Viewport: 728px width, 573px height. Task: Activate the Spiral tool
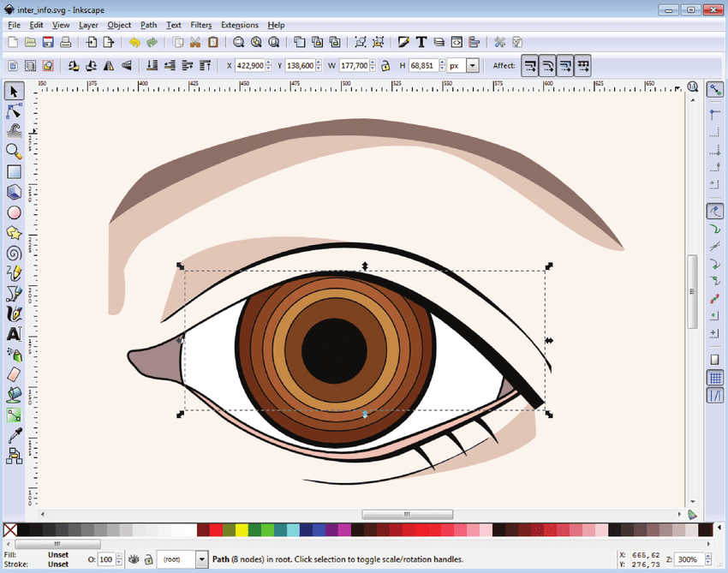tap(14, 253)
